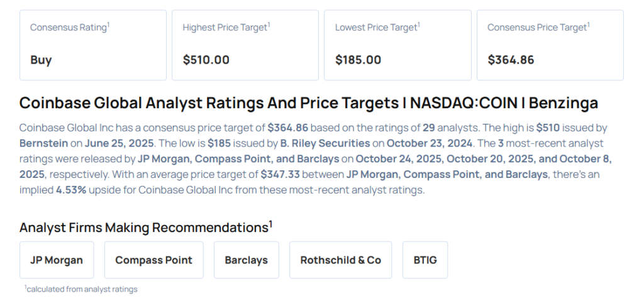Select the BTIG firm button
The image size is (644, 308).
(x=425, y=260)
